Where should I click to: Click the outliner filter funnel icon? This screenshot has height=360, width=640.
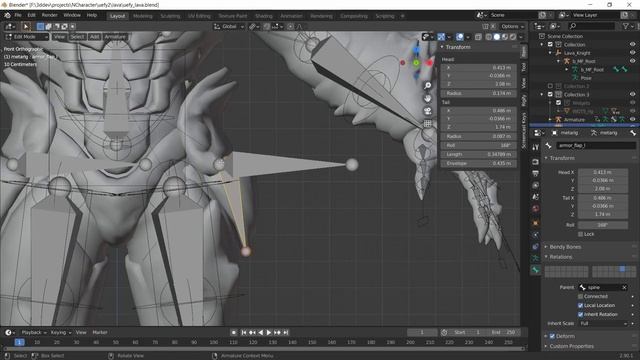pos(626,26)
